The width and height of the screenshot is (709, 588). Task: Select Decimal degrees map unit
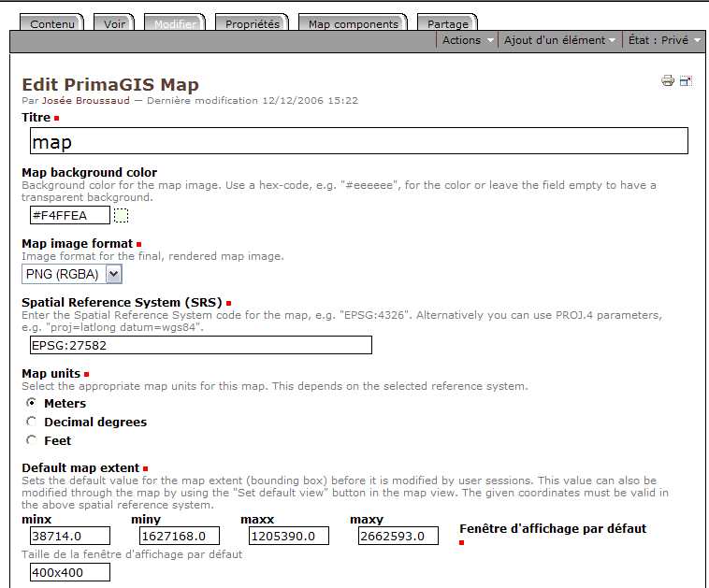click(32, 422)
